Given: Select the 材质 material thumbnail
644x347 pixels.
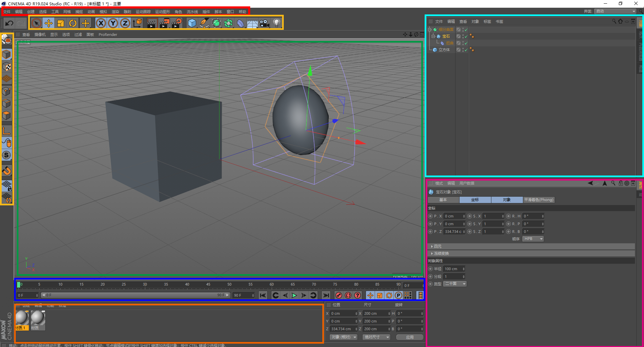Looking at the screenshot, I should [x=38, y=320].
